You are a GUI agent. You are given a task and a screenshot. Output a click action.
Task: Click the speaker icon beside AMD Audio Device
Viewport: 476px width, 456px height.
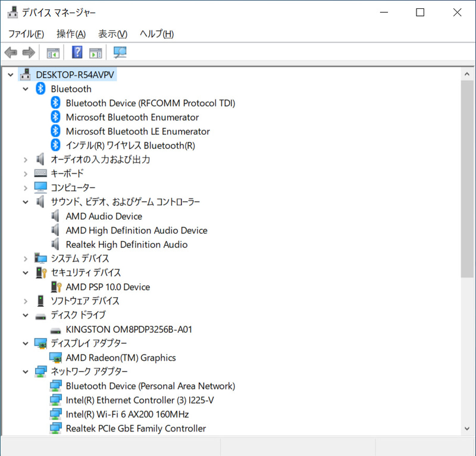(x=54, y=216)
